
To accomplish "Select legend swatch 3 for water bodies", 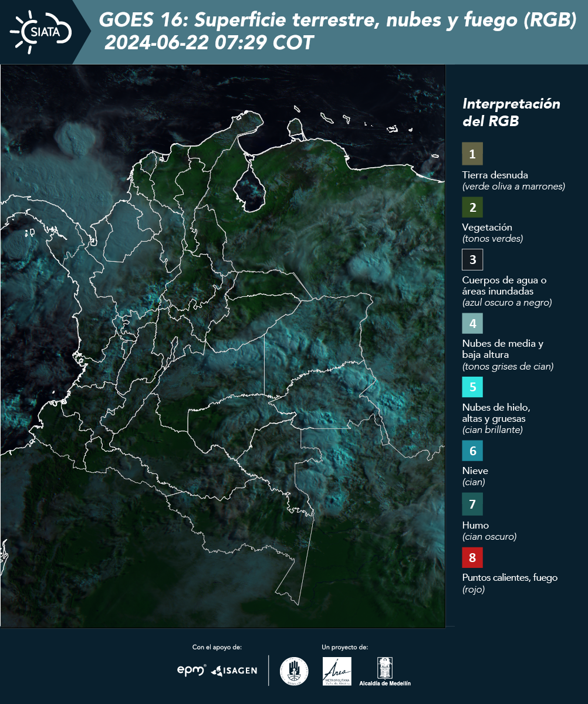I will point(472,259).
